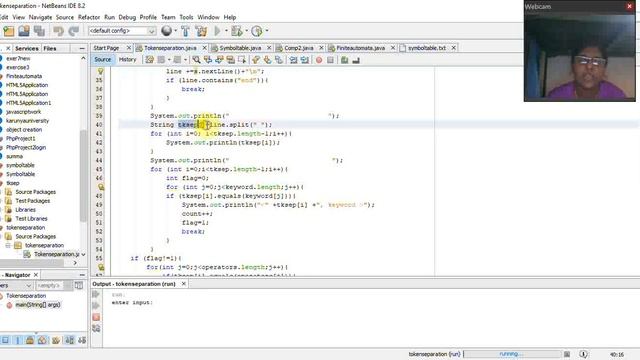Image resolution: width=640 pixels, height=360 pixels.
Task: Open the Debug menu
Action: click(127, 17)
